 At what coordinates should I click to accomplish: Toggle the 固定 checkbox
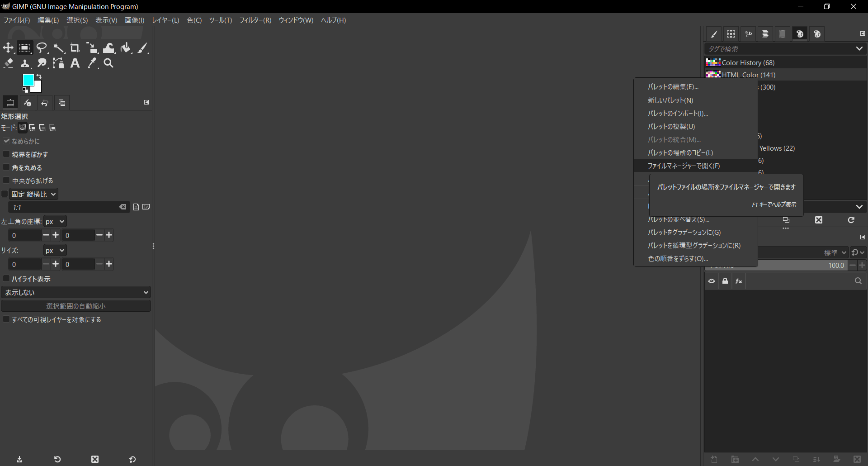point(5,194)
